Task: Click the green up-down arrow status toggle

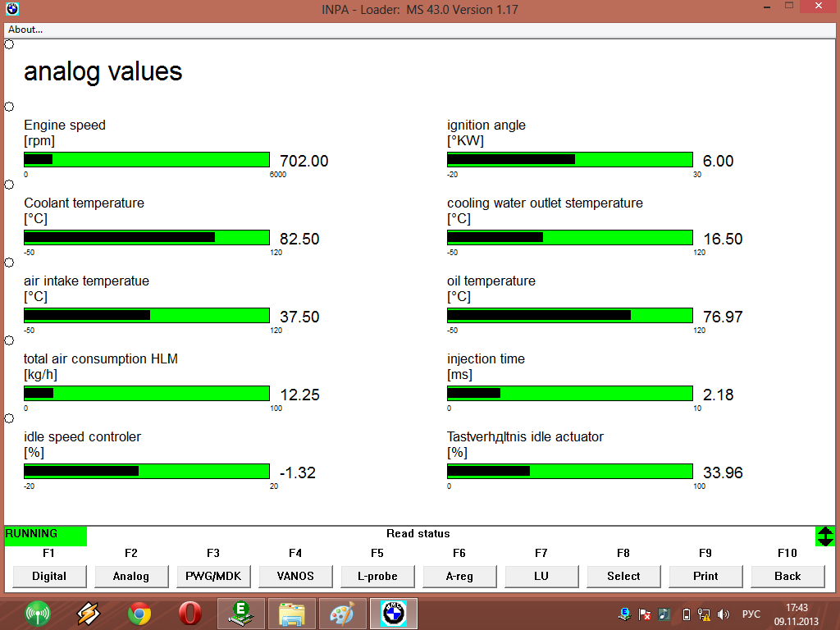Action: pos(825,536)
